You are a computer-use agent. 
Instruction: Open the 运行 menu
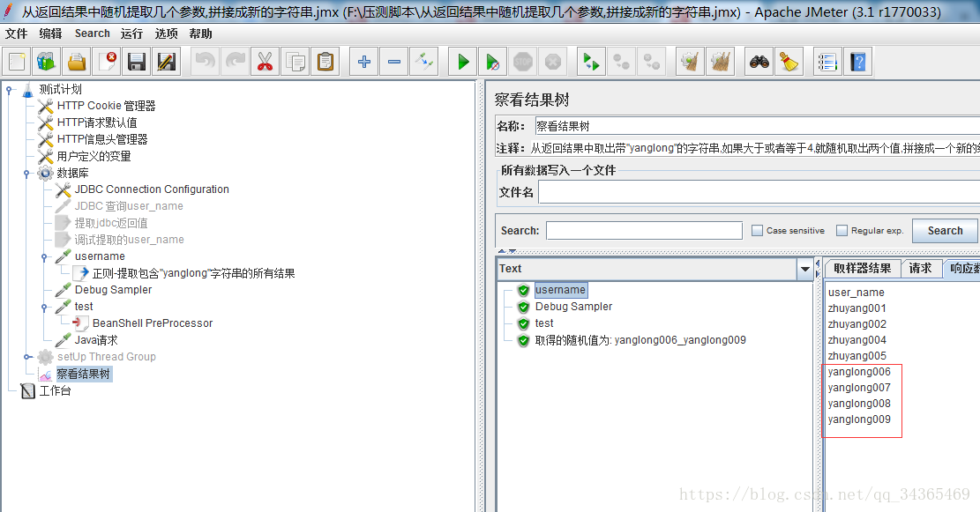(131, 33)
